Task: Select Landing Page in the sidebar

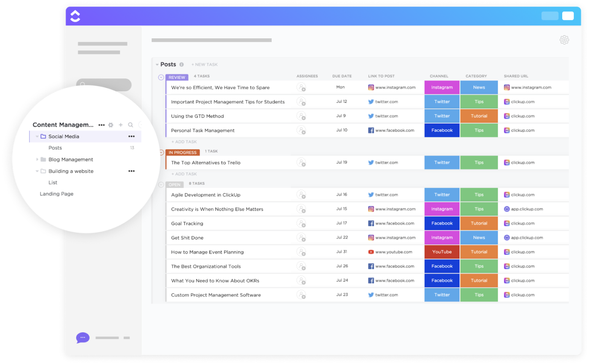Action: click(56, 194)
